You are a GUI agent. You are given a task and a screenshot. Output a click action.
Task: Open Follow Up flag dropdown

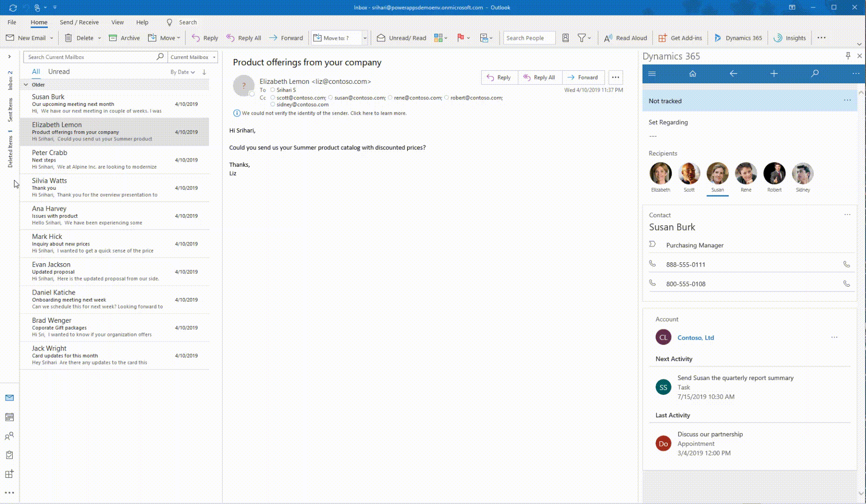[463, 38]
